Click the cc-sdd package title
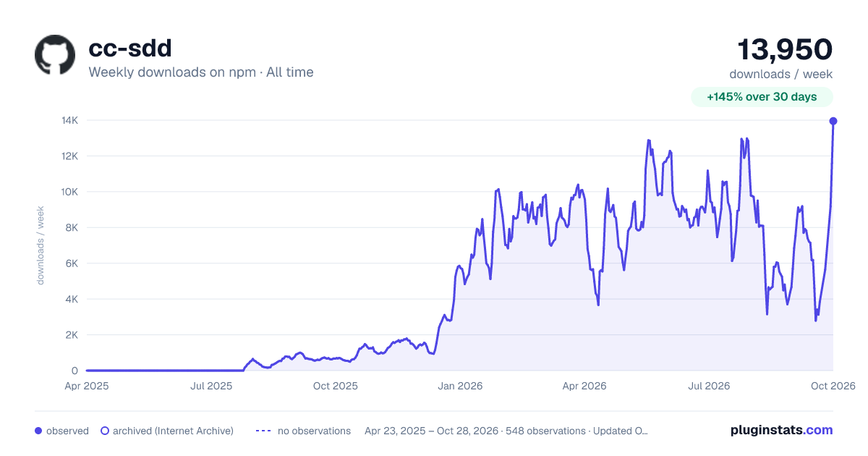Screen dimensions: 868x456 tap(129, 48)
